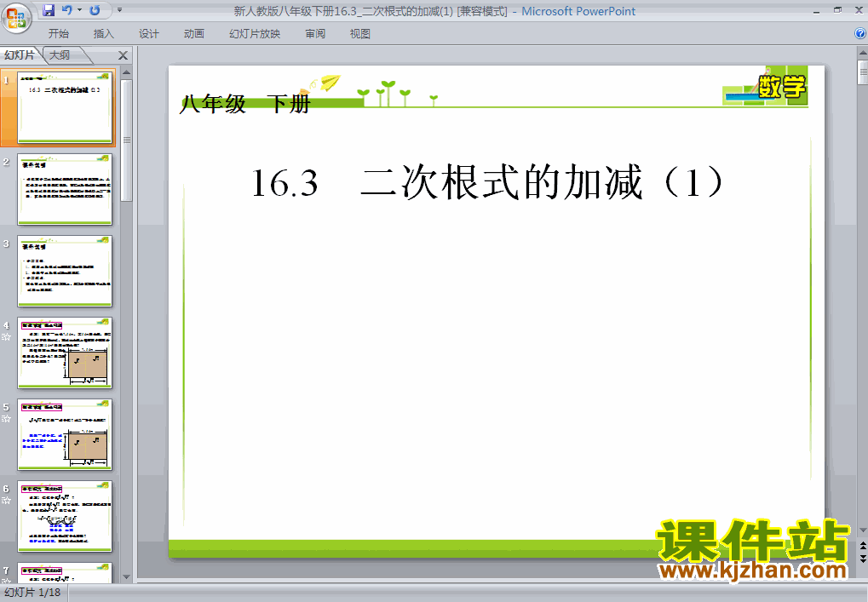
Task: Go to previous slide using double-up arrow
Action: point(863,546)
